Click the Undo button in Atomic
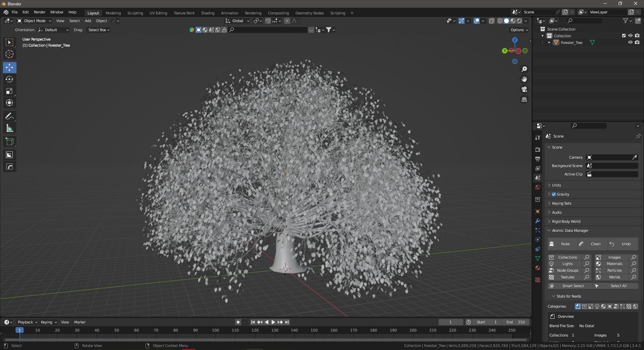The image size is (644, 350). tap(623, 244)
